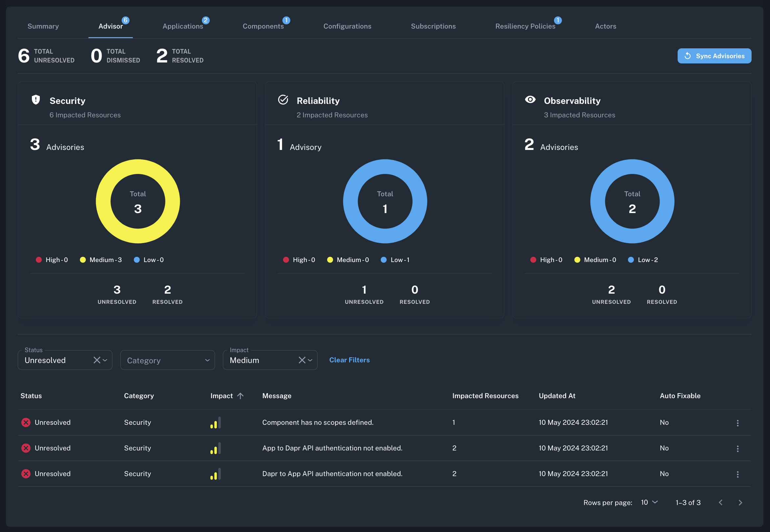770x532 pixels.
Task: Open actions menu for 'Component has no scopes defined' row
Action: [738, 422]
